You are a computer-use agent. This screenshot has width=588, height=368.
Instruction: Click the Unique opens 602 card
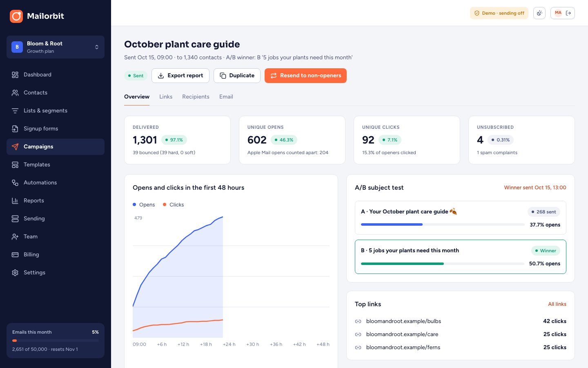(292, 140)
